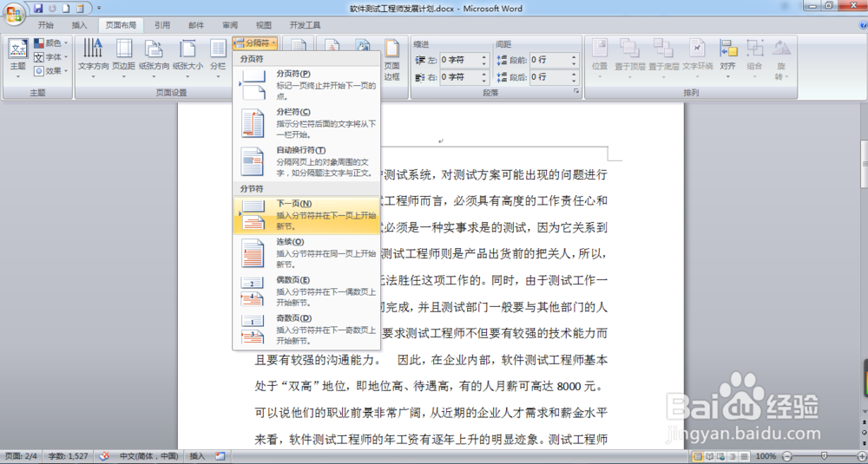Viewport: 868px width, 464px height.
Task: Open the 分栏 columns menu
Action: (218, 58)
